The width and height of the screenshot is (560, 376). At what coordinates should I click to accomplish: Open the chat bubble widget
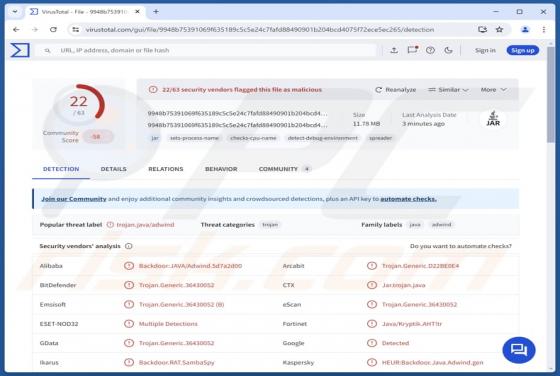click(x=519, y=350)
